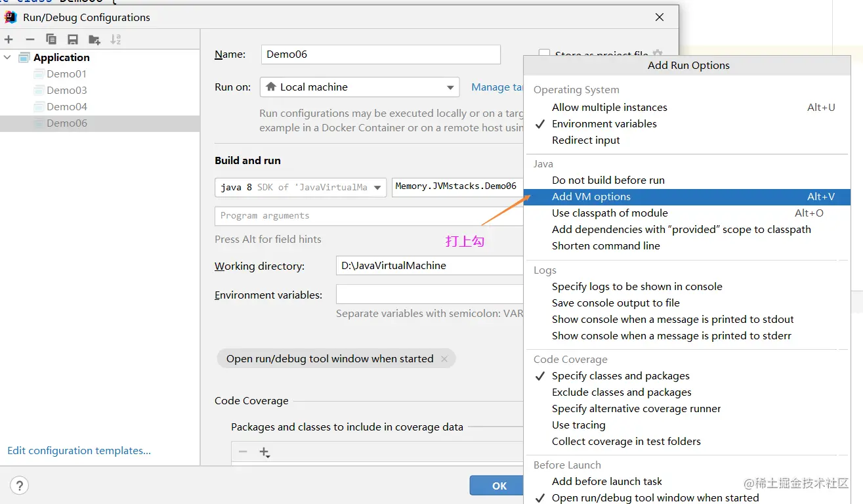Click the Program arguments field
The image size is (863, 504).
tap(369, 216)
